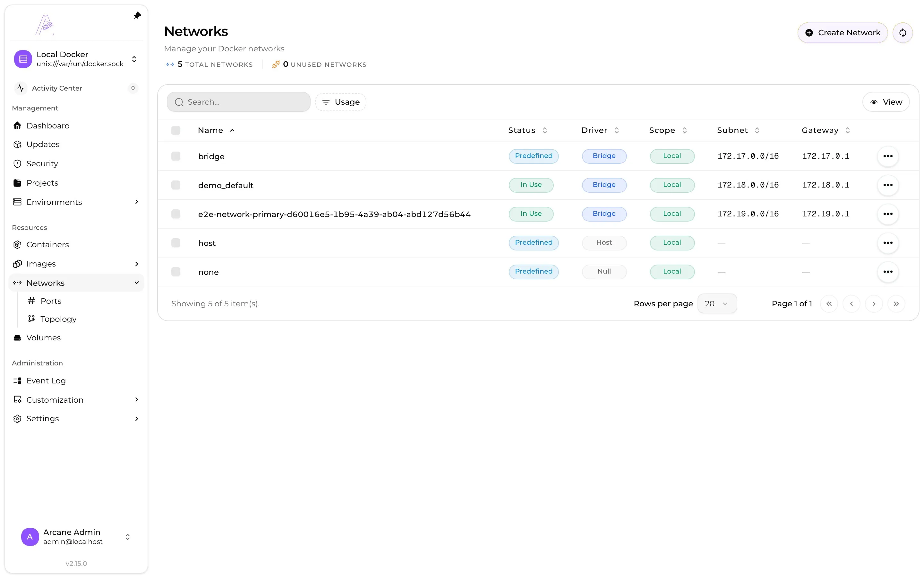Sort by Subnet column
Viewport: 924px width, 578px height.
[x=738, y=130]
